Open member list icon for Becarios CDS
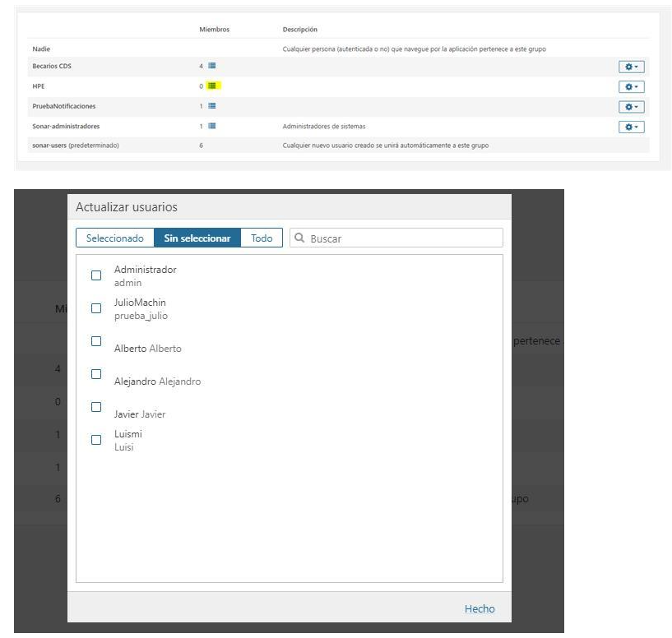This screenshot has width=672, height=638. 211,66
